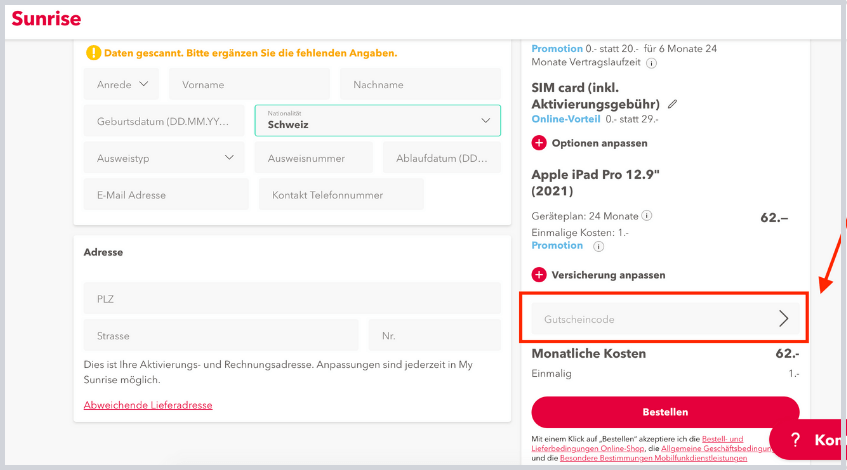This screenshot has height=470, width=847.
Task: Click the info icon next to device Promotion
Action: click(x=599, y=246)
